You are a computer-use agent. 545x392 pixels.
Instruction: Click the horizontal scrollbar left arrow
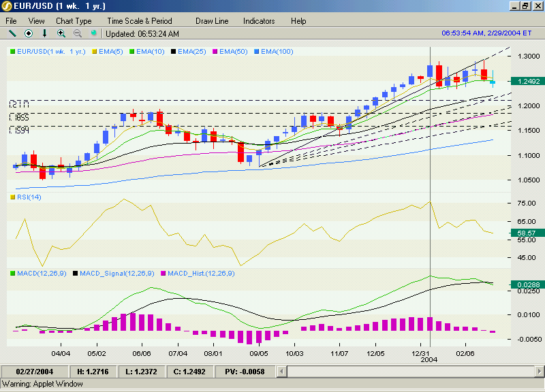tap(281, 372)
